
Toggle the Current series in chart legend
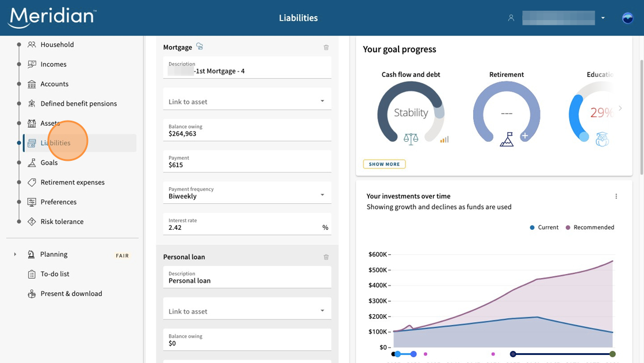click(x=544, y=227)
